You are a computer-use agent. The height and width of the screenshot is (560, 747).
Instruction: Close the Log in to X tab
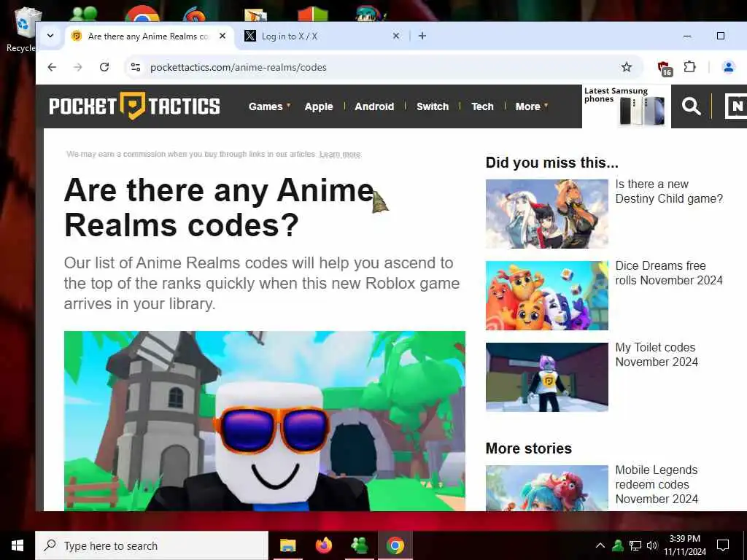[396, 36]
